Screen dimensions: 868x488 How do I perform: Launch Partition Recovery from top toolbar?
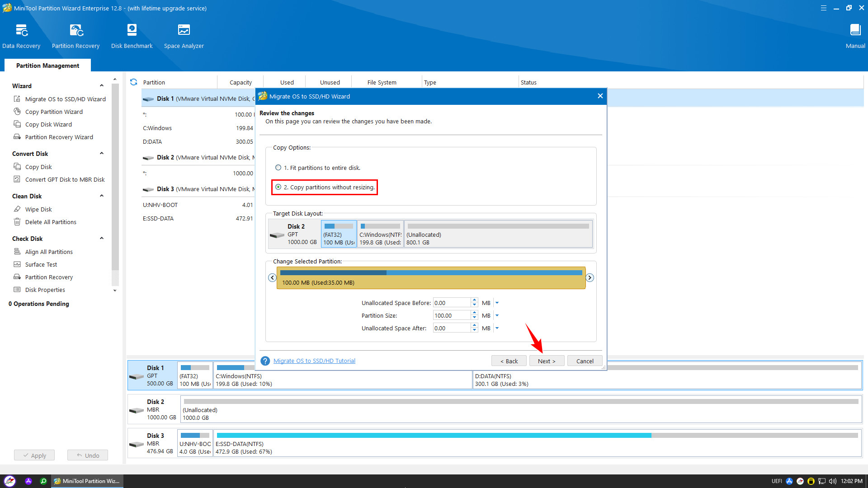point(75,31)
